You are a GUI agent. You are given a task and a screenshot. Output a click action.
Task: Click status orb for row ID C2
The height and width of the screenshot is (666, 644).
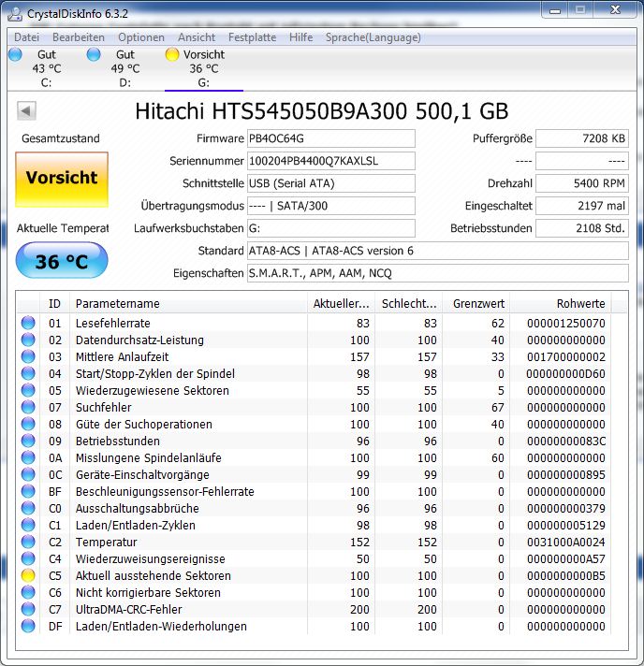click(x=28, y=542)
